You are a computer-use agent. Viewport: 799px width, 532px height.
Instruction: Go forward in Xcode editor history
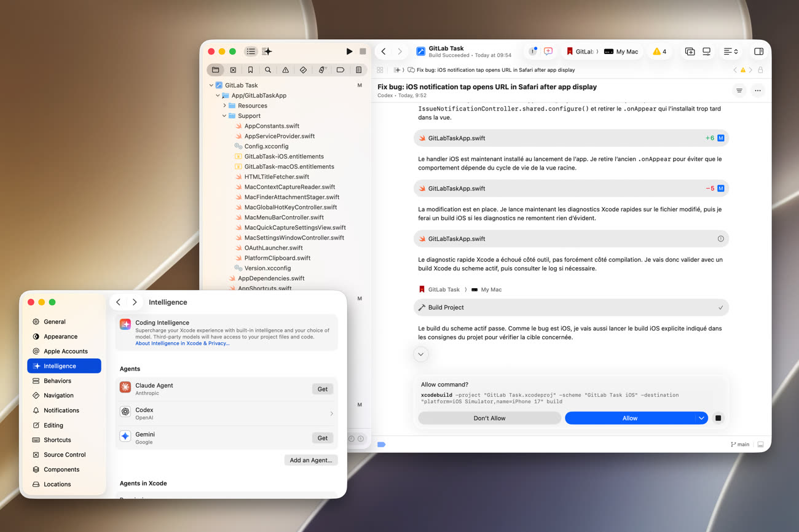pos(399,52)
